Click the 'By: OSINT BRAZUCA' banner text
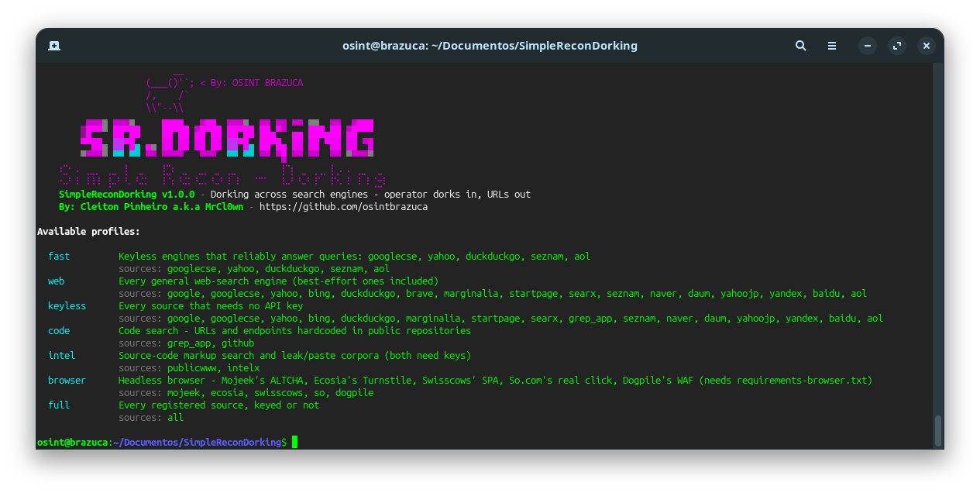The image size is (980, 493). tap(257, 83)
